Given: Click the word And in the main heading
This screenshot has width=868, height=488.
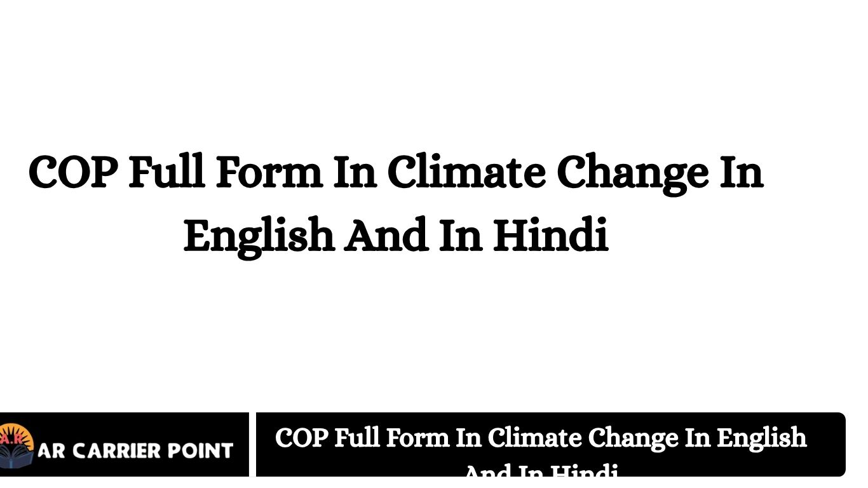Looking at the screenshot, I should pos(386,236).
